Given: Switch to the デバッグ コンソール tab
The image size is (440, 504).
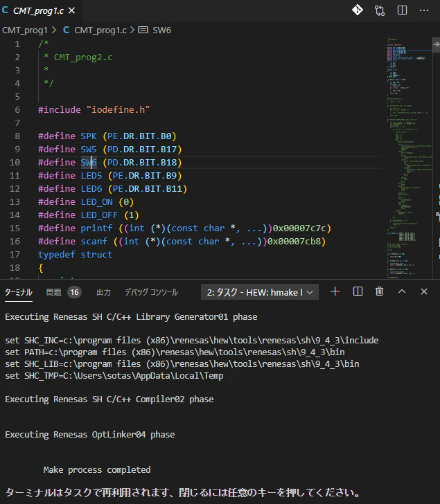Looking at the screenshot, I should [151, 292].
